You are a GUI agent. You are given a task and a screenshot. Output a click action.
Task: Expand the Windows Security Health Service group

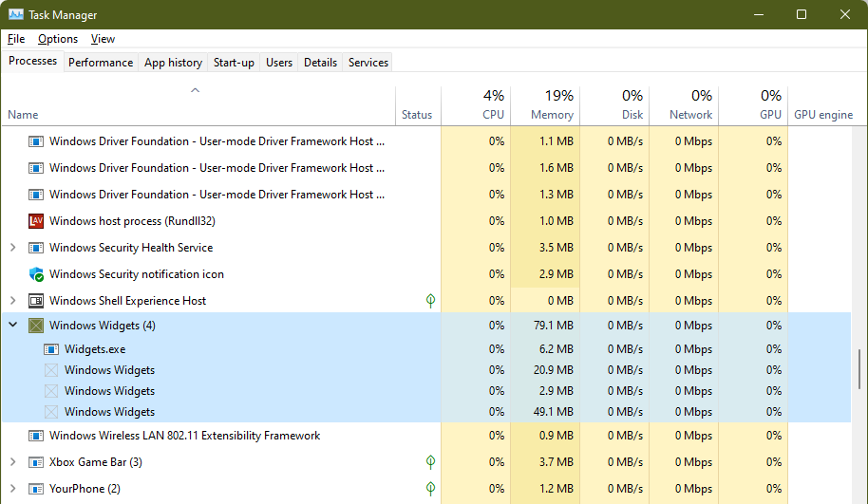click(x=12, y=248)
